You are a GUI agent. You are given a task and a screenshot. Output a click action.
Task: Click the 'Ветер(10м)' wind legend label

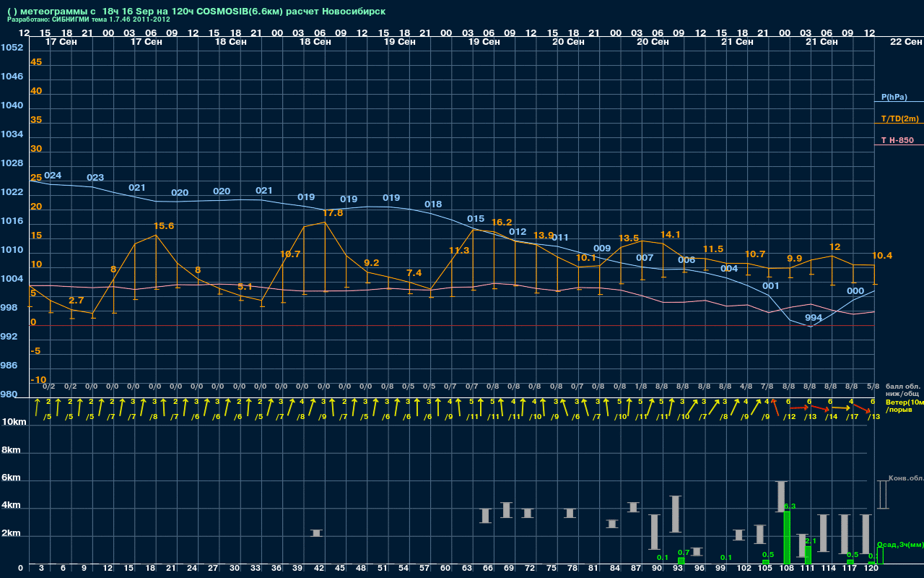(x=905, y=402)
